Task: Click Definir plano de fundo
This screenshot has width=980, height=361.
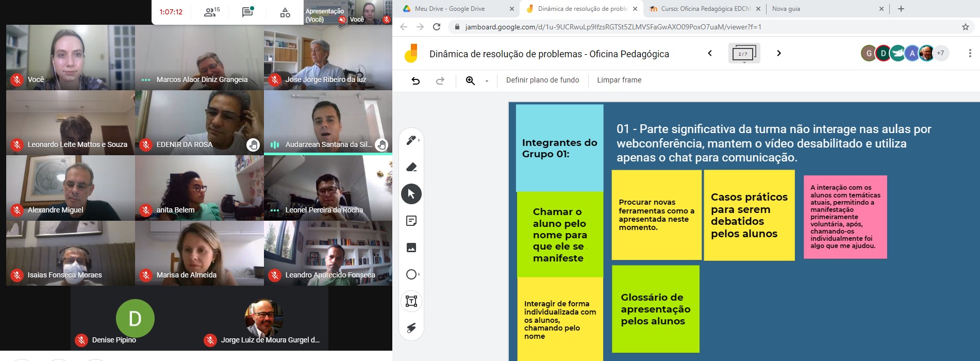Action: [x=542, y=80]
